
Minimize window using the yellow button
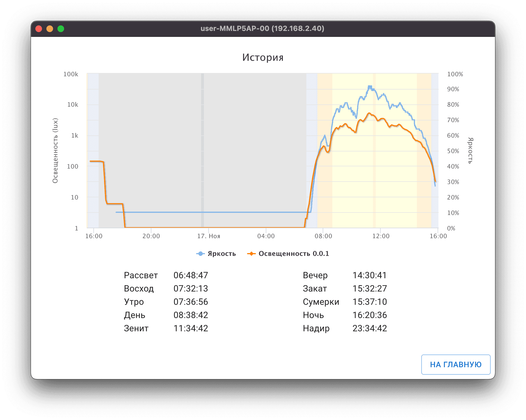coord(50,29)
